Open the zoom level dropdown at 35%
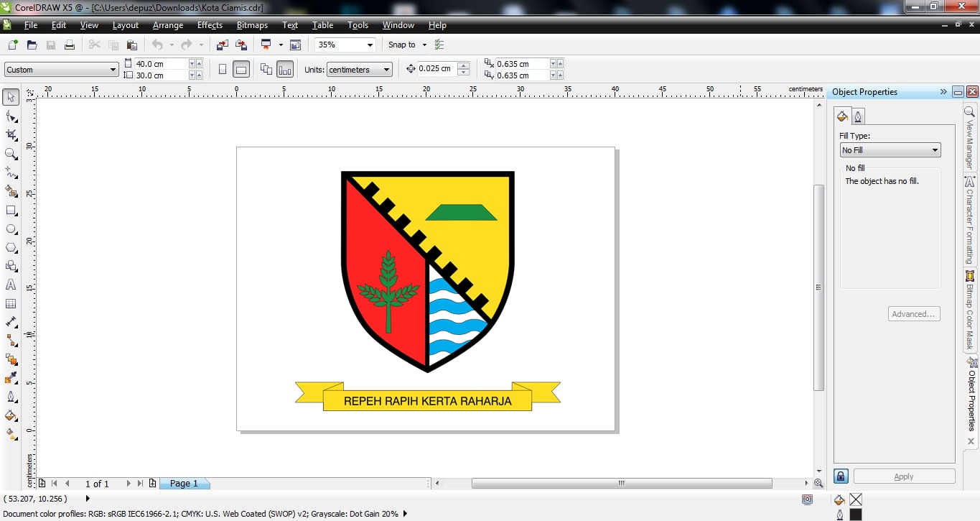This screenshot has width=980, height=521. coord(370,44)
